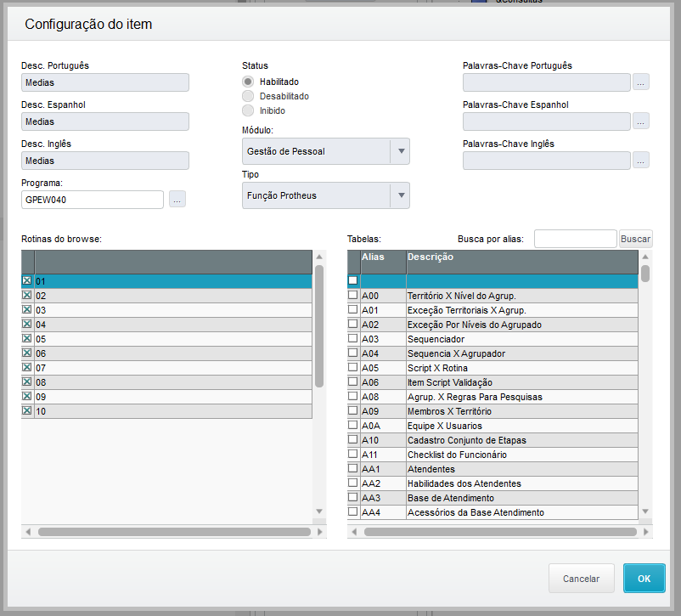Click routines list scroll down arrow
Image resolution: width=681 pixels, height=616 pixels.
click(x=319, y=511)
